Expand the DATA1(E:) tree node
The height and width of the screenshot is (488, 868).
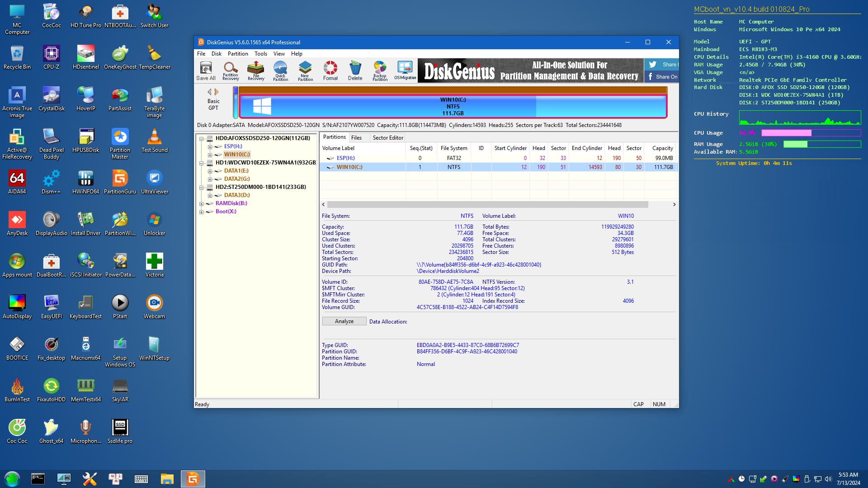pos(210,171)
